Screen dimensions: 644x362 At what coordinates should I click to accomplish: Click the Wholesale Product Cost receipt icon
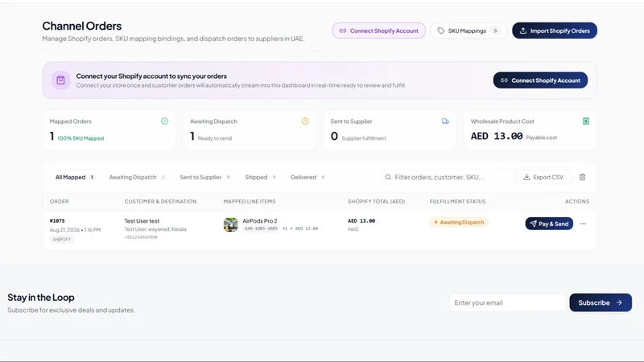[586, 121]
